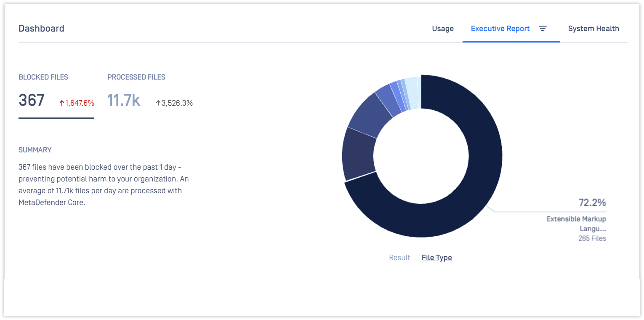Screen dimensions: 644x320
Task: Click the Dashboard page title
Action: [41, 29]
